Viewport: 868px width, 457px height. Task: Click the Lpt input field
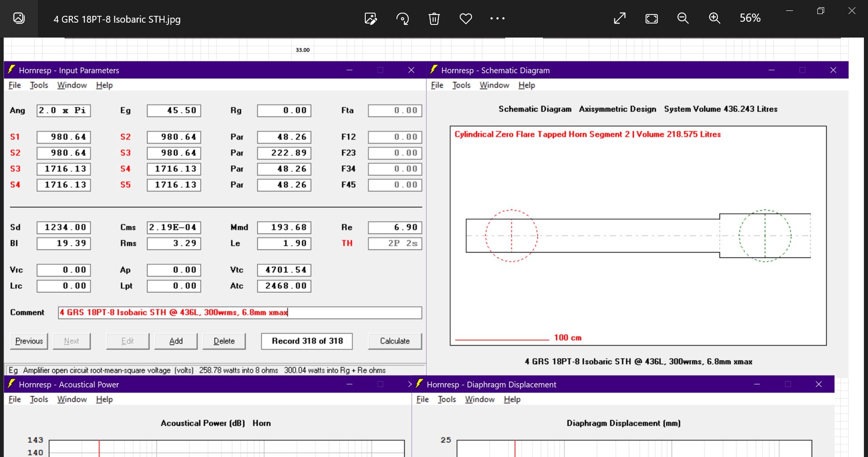point(174,286)
